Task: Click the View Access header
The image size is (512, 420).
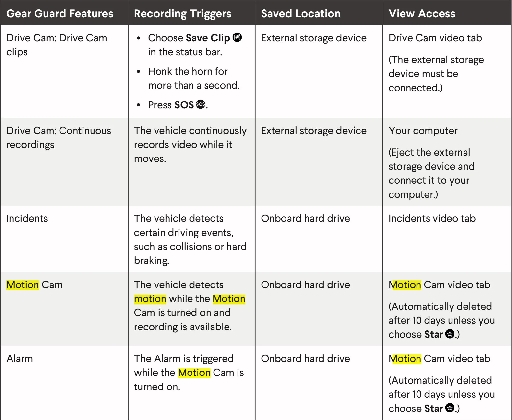Action: pyautogui.click(x=422, y=13)
